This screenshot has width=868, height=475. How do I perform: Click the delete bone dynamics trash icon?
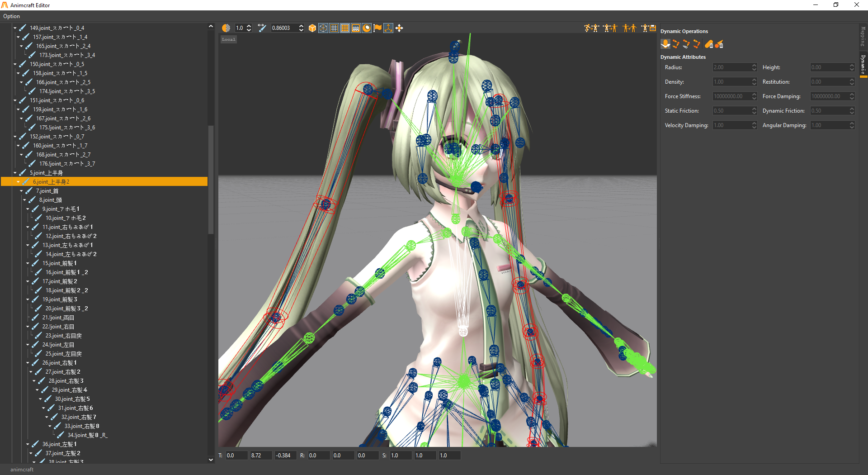719,44
